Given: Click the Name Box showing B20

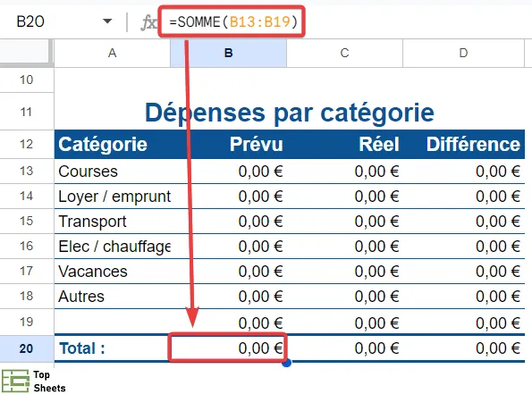Looking at the screenshot, I should coord(30,21).
